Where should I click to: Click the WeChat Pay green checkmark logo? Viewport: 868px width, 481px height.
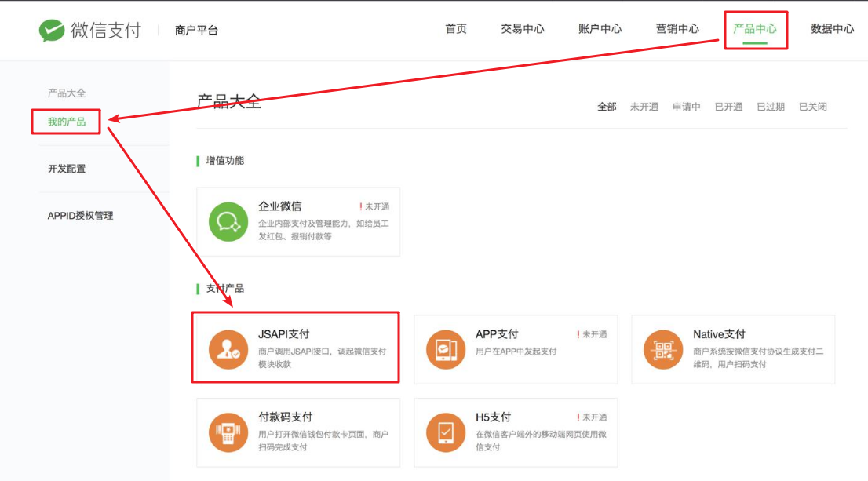pyautogui.click(x=52, y=30)
